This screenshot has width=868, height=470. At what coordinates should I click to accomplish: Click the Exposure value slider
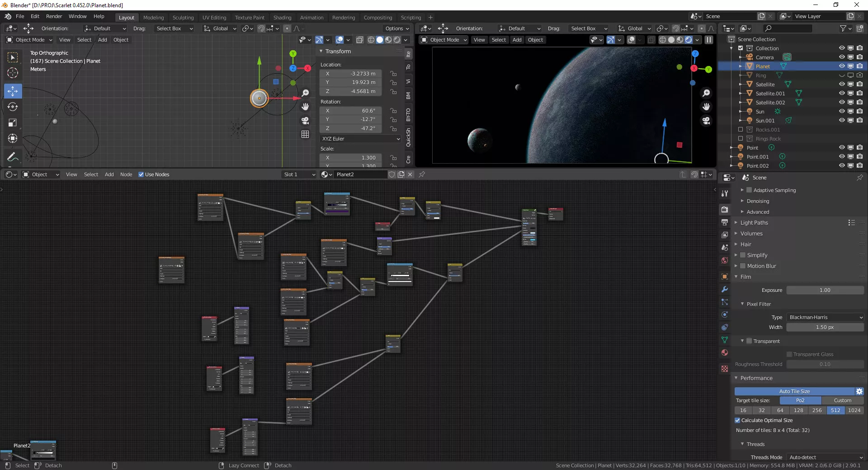(x=825, y=290)
